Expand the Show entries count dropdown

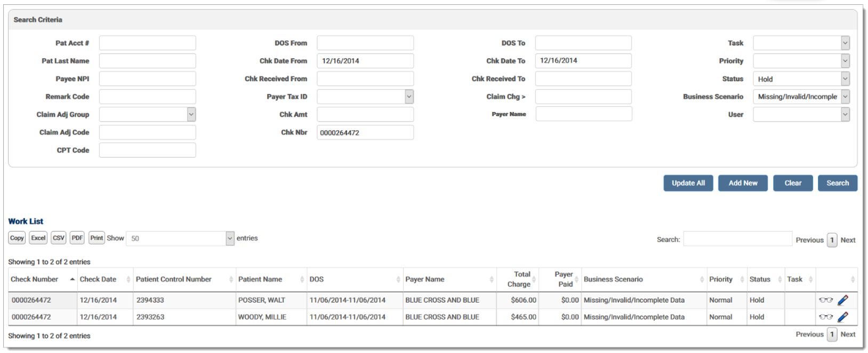(180, 238)
